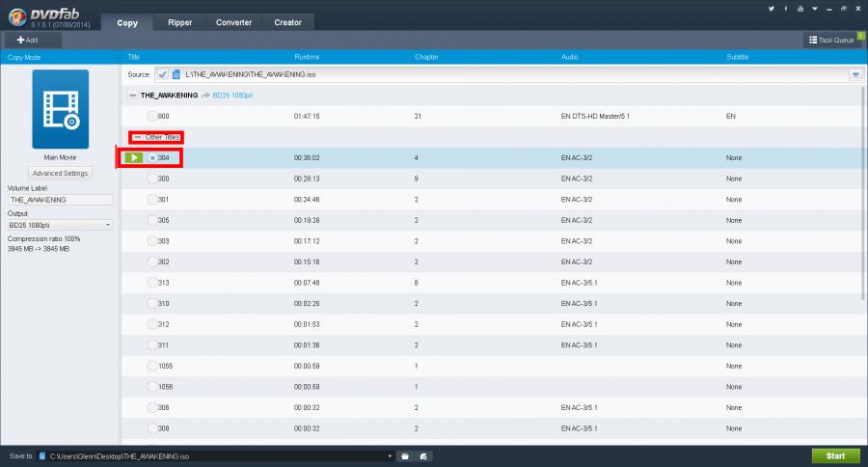
Task: Collapse the THE_AWAKENING source tree
Action: pos(133,96)
